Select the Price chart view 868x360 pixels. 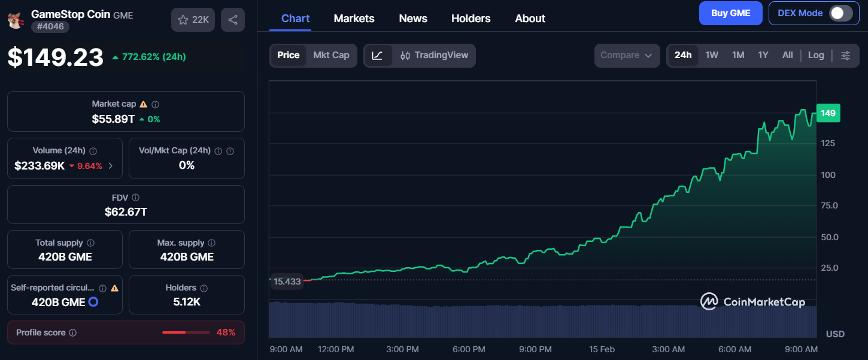click(289, 55)
